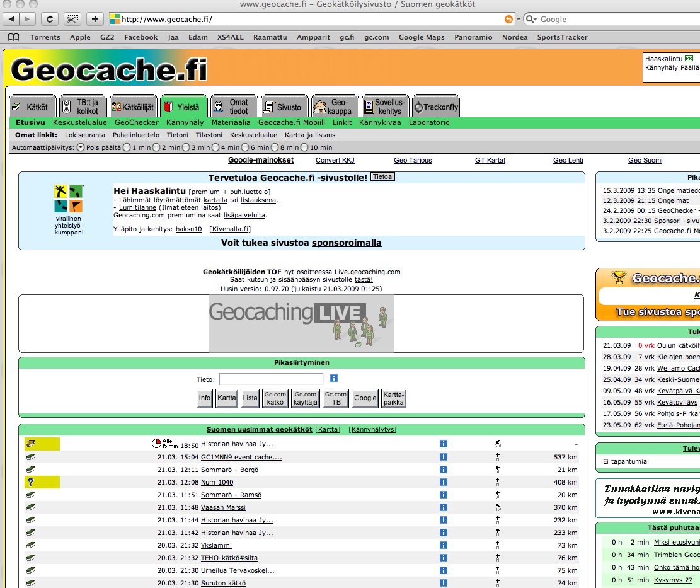Go back with the browser back arrow
This screenshot has height=588, width=700.
click(x=11, y=19)
